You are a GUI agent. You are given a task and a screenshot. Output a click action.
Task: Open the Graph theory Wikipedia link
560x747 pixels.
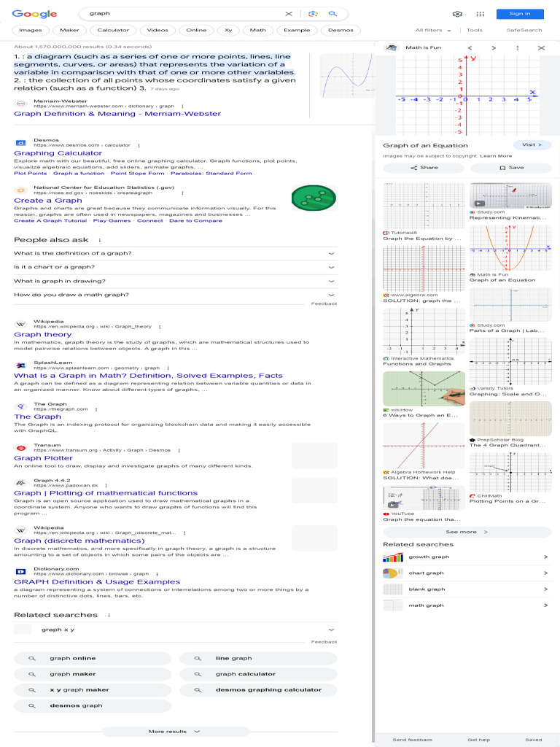(43, 334)
